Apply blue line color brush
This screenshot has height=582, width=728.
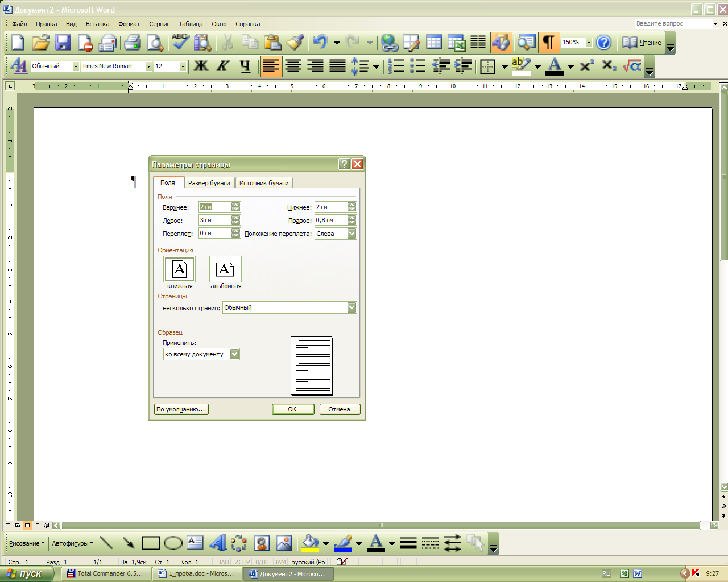click(344, 543)
